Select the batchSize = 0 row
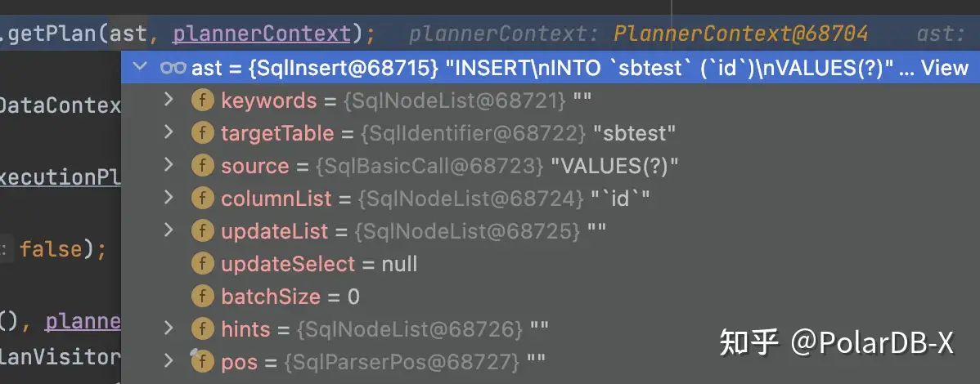 [x=290, y=297]
